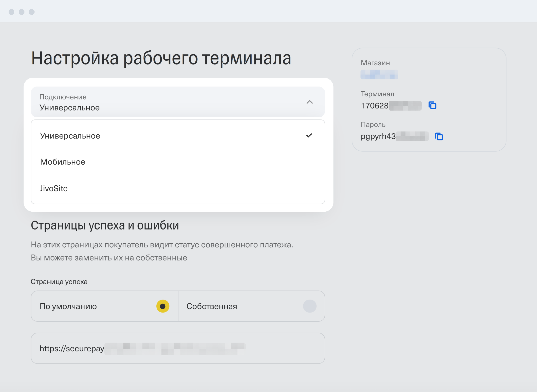Select the Универсальное connection option
Screen dimensions: 537x392
[70, 136]
